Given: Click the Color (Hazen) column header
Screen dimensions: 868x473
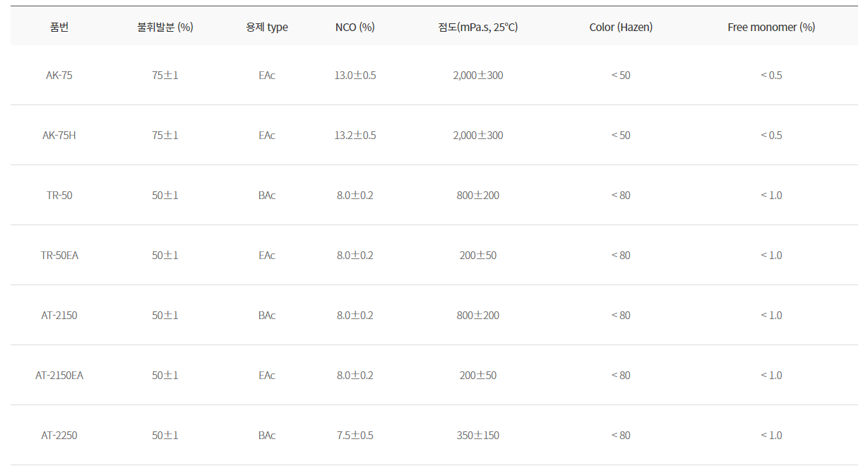Looking at the screenshot, I should tap(621, 28).
